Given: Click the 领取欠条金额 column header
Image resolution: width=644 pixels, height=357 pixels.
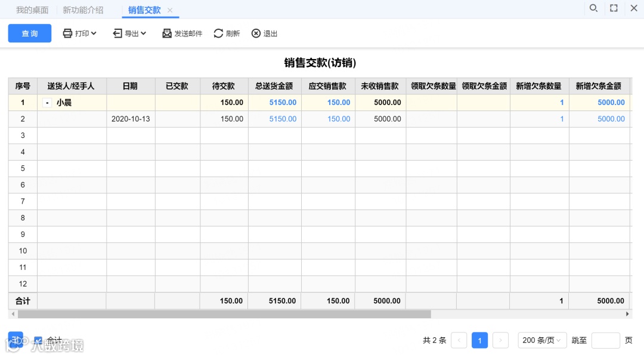Looking at the screenshot, I should [484, 86].
